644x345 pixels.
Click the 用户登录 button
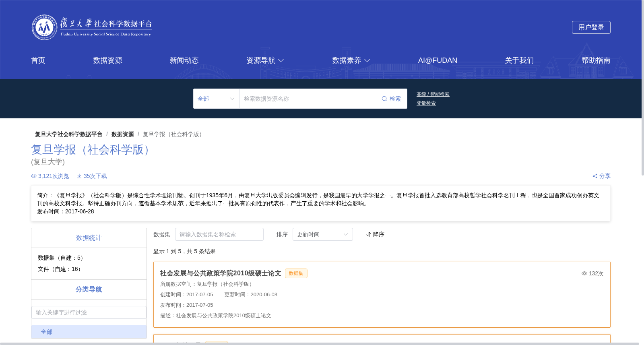point(591,27)
